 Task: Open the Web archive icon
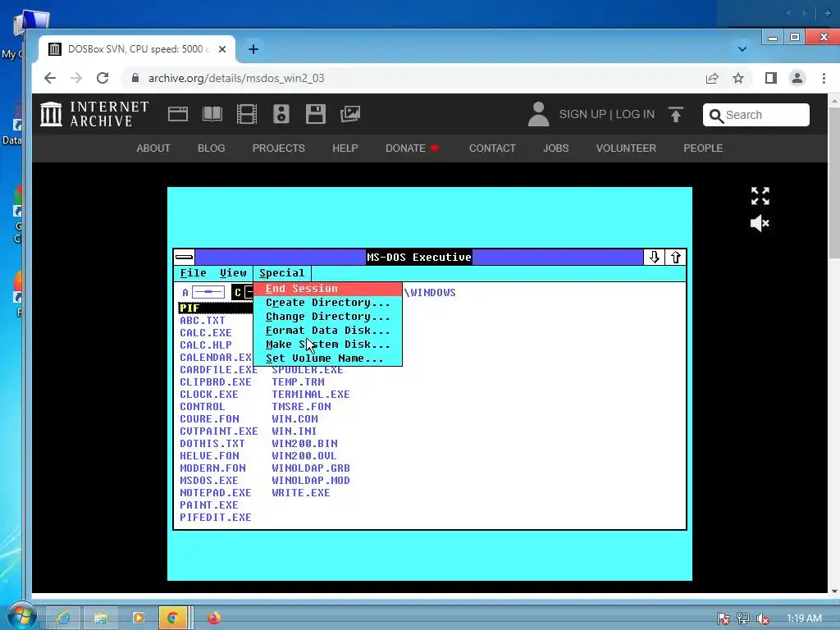(178, 114)
